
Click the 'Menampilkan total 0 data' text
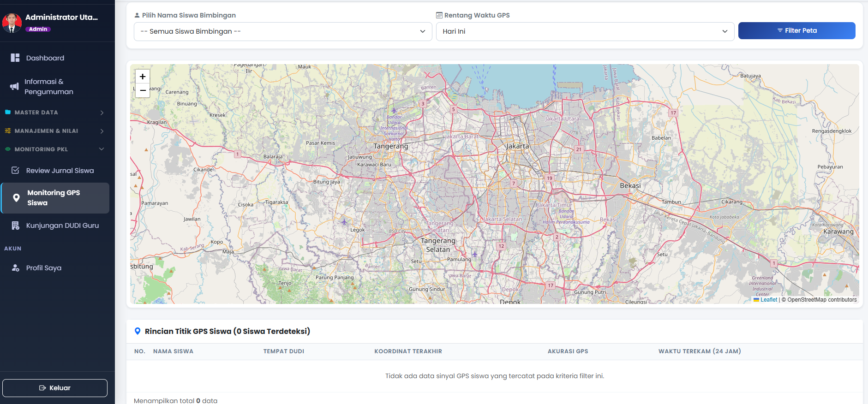point(175,400)
